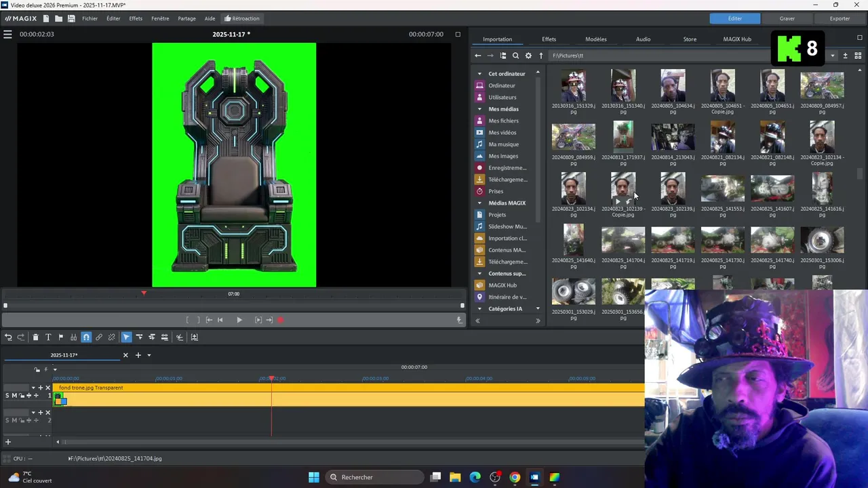
Task: Set range start with left bracket icon
Action: pyautogui.click(x=188, y=320)
